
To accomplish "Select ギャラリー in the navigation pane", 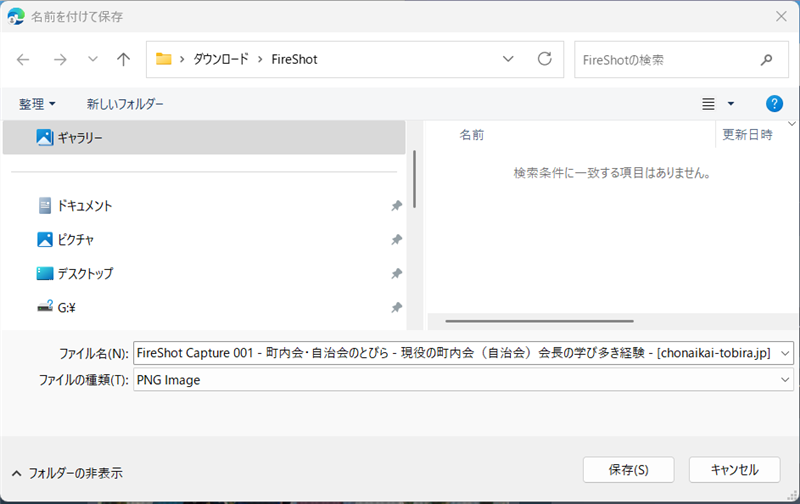I will coord(79,137).
